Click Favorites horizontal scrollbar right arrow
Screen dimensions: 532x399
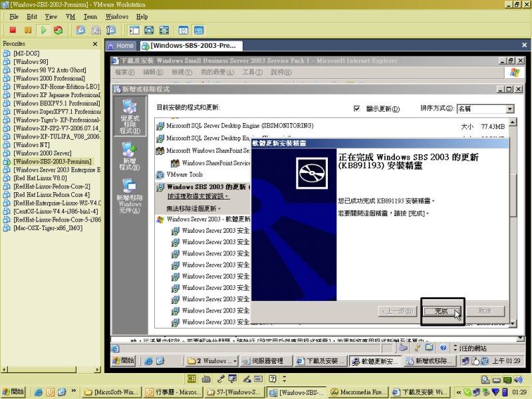(x=98, y=370)
